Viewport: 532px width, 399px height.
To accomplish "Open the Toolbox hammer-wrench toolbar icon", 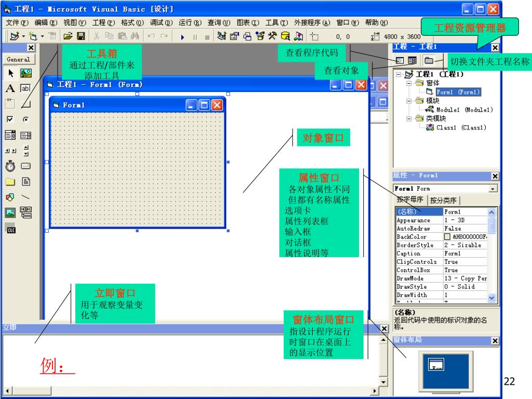I will (272, 36).
